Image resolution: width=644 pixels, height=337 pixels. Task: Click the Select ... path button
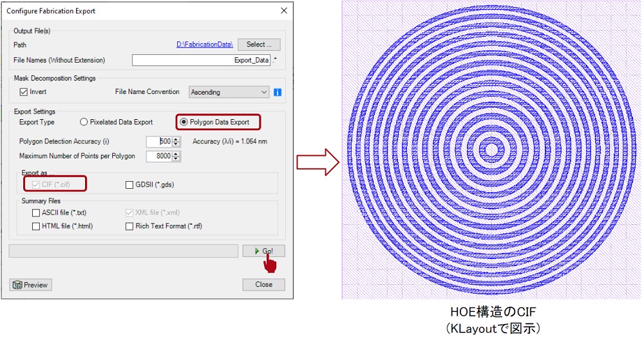click(x=259, y=44)
